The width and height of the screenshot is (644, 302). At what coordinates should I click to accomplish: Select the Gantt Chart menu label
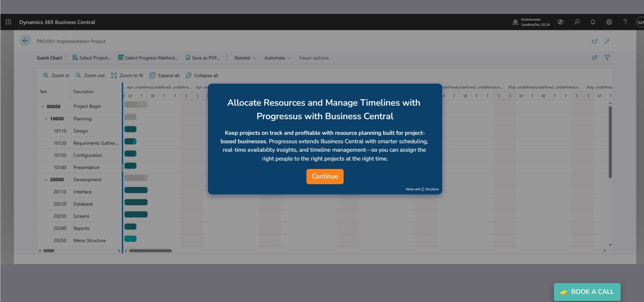coord(49,58)
